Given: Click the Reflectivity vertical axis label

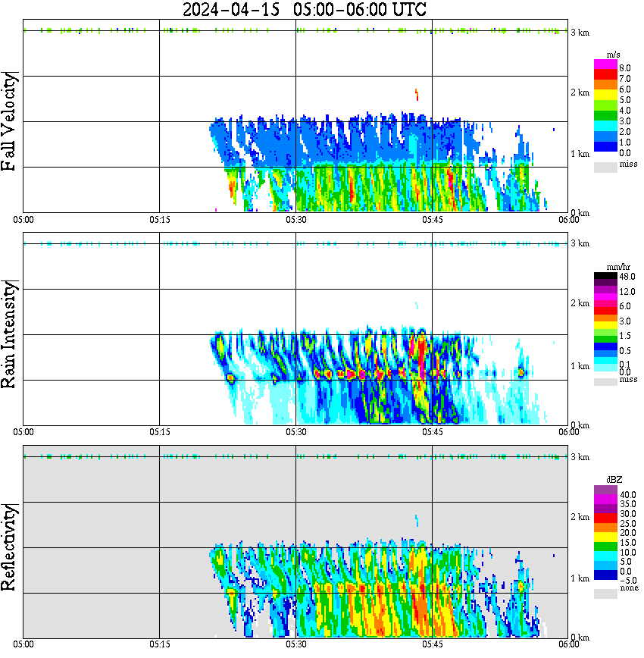Looking at the screenshot, I should point(9,547).
